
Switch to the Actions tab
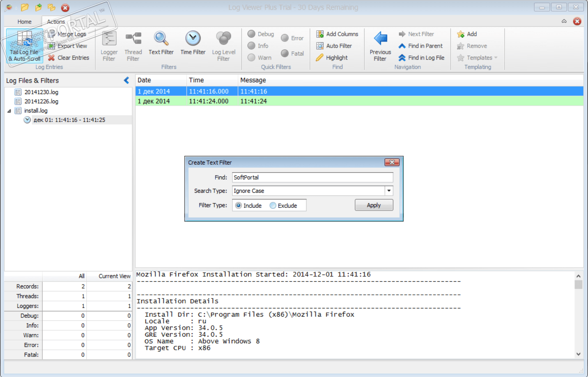click(56, 22)
